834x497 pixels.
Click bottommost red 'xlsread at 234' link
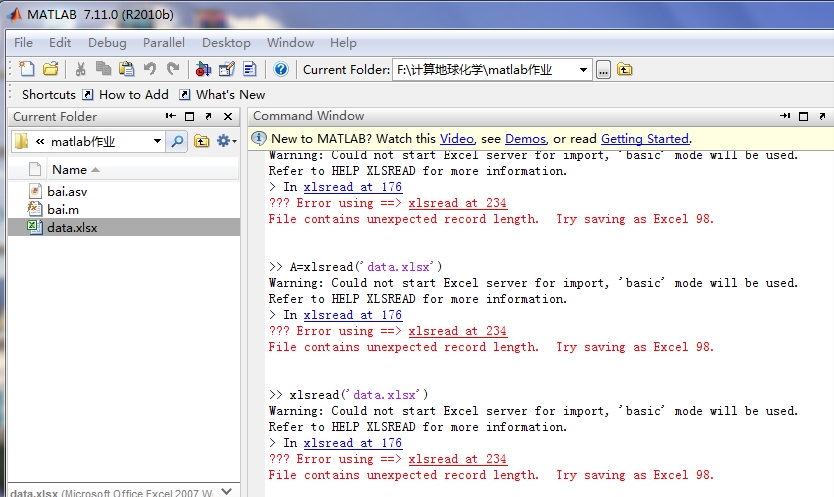457,459
